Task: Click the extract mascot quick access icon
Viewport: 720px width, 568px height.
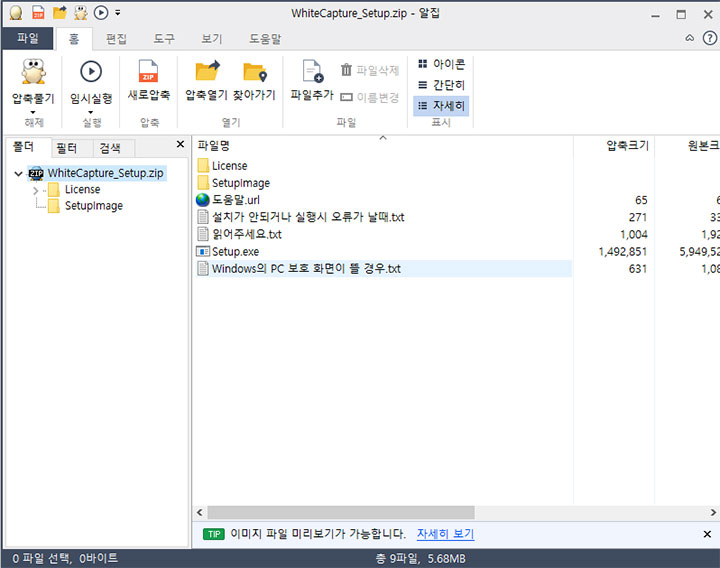Action: point(81,13)
